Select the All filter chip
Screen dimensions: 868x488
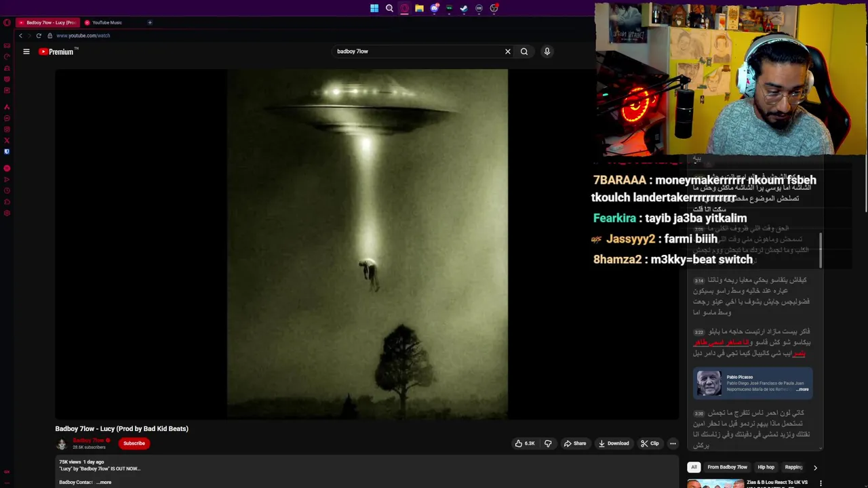(x=694, y=467)
